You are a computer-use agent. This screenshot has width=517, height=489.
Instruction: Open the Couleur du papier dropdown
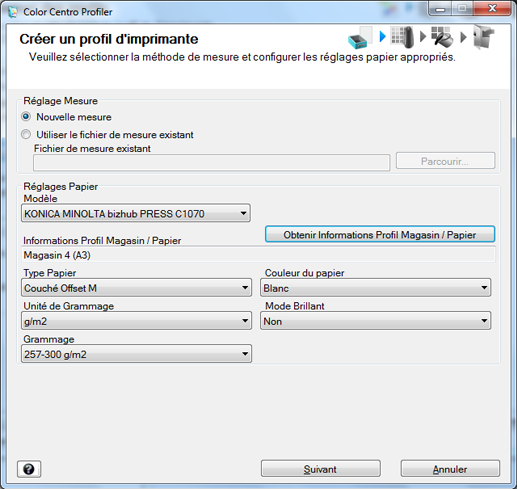pyautogui.click(x=375, y=288)
